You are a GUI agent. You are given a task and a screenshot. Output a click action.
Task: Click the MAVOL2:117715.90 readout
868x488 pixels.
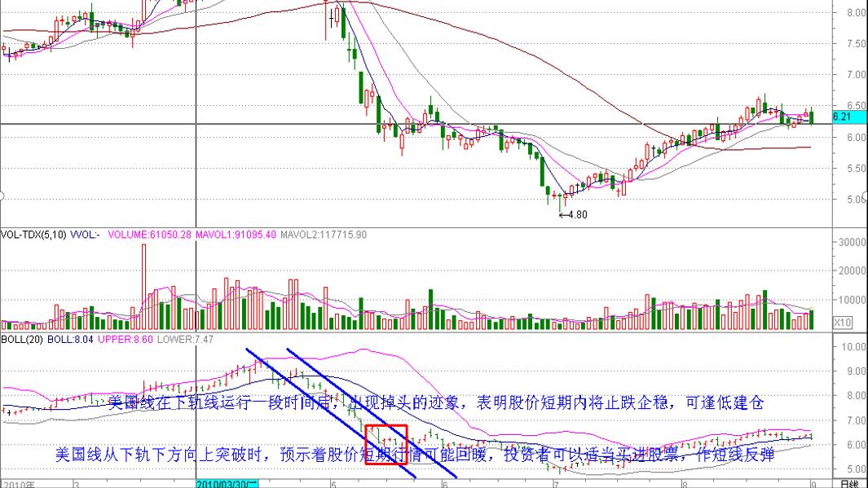point(324,235)
